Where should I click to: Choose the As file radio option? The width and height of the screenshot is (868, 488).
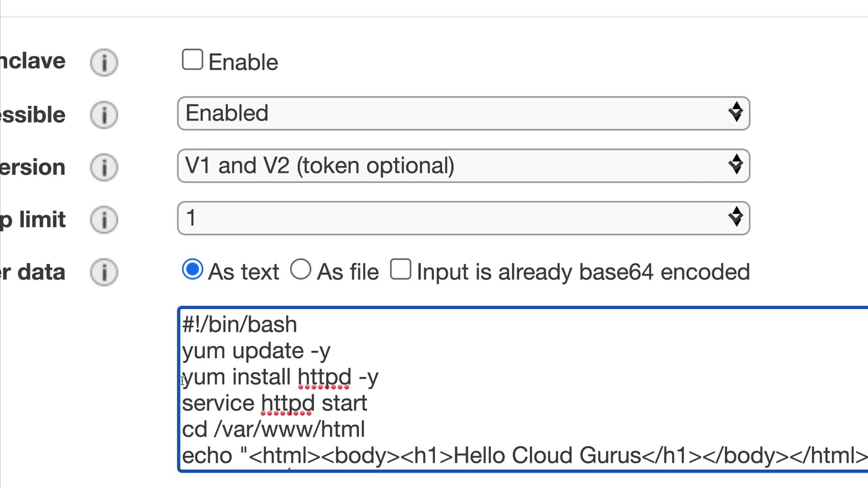tap(301, 269)
